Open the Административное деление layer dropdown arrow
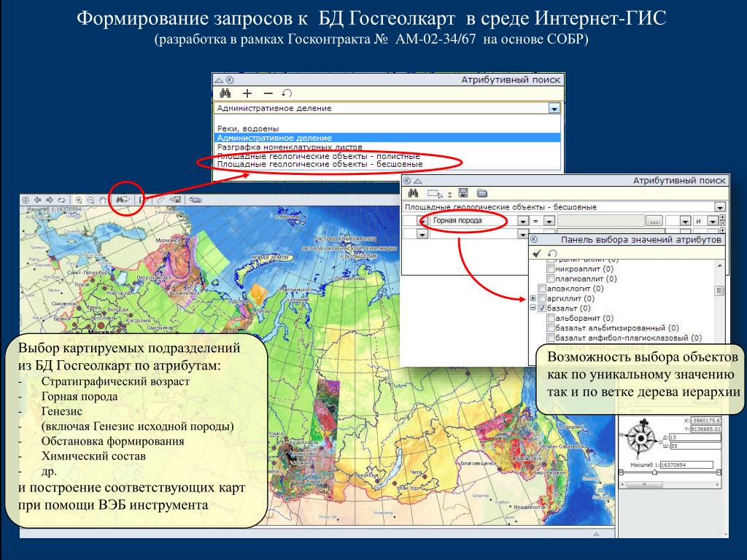Viewport: 747px width, 560px height. click(554, 109)
